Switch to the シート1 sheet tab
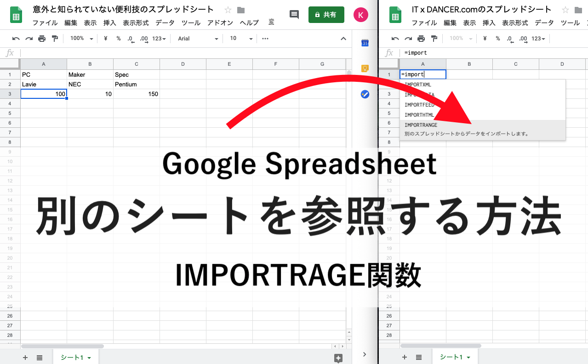 72,357
